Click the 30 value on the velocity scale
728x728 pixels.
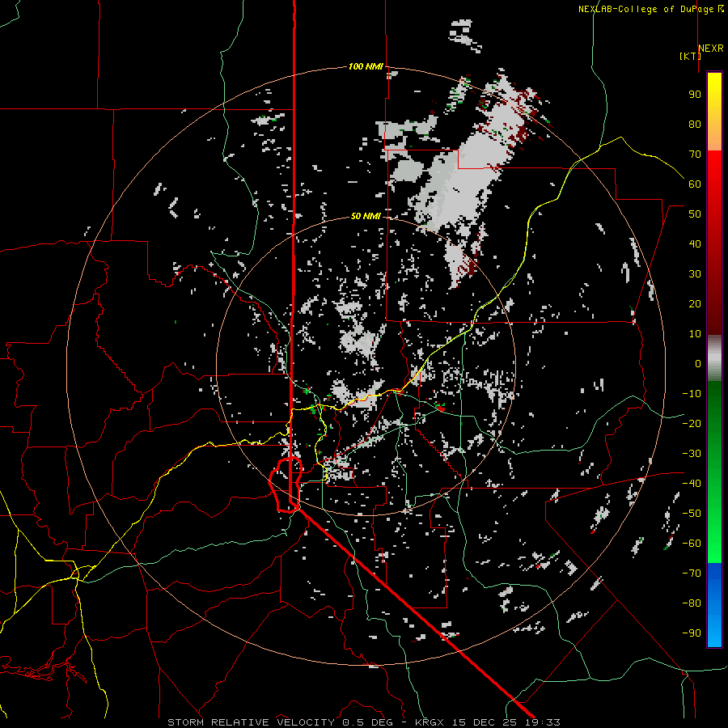point(695,274)
